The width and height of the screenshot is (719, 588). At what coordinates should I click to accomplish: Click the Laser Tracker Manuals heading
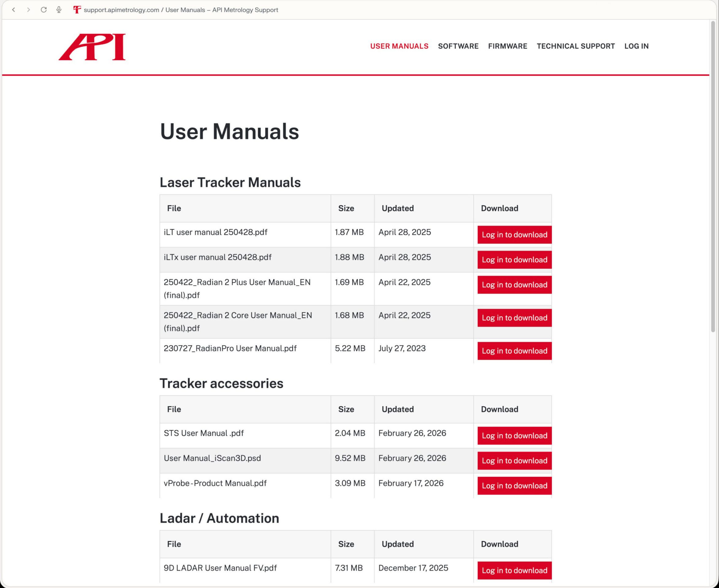click(x=230, y=182)
